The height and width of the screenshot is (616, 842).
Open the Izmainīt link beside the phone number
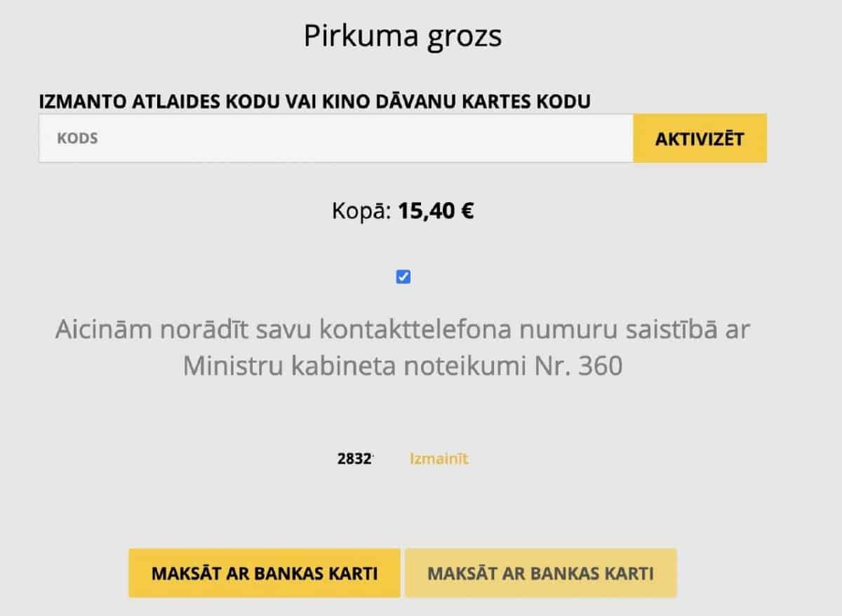tap(439, 460)
